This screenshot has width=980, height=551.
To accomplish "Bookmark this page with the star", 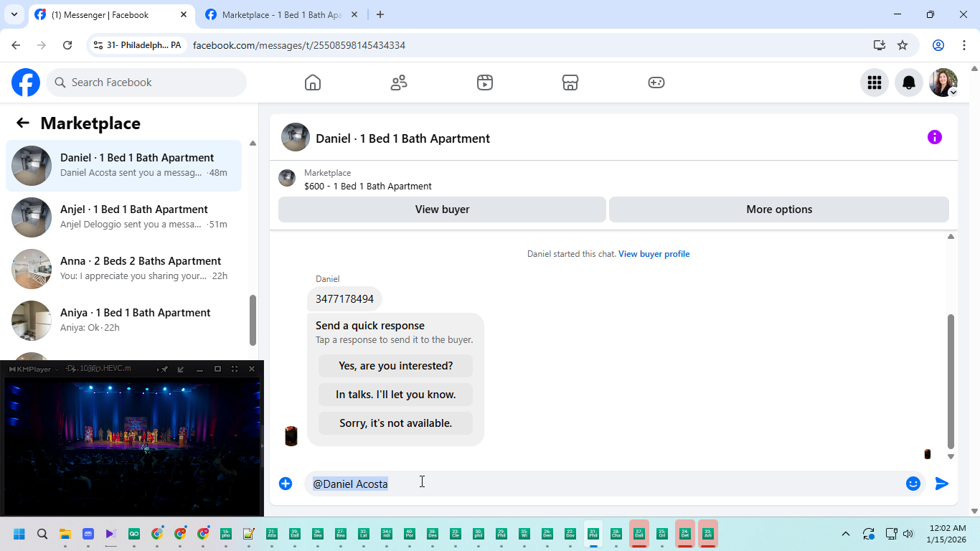I will pyautogui.click(x=903, y=45).
